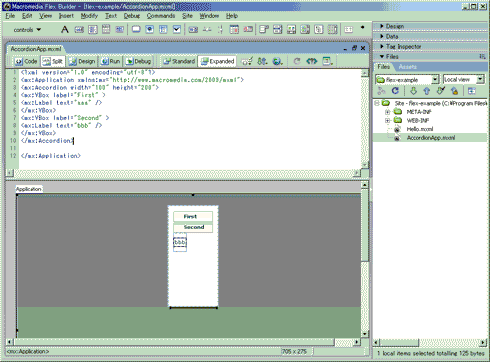Viewport: 490px width, 362px height.
Task: Open the flex-example site dropdown
Action: pos(435,79)
